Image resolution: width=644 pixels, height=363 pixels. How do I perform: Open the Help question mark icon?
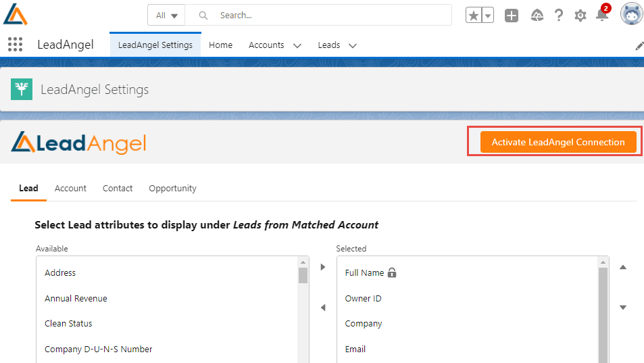coord(559,16)
